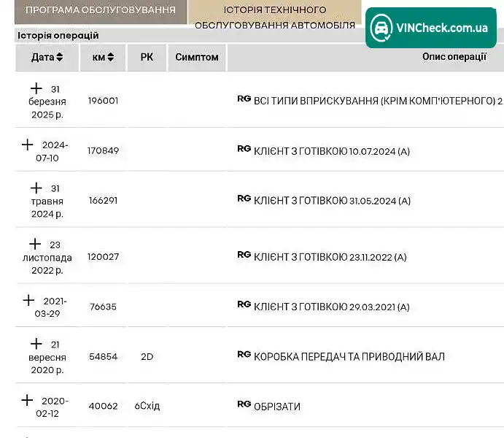Expand the 2024-07-10 row
Image resolution: width=504 pixels, height=438 pixels.
click(x=27, y=145)
